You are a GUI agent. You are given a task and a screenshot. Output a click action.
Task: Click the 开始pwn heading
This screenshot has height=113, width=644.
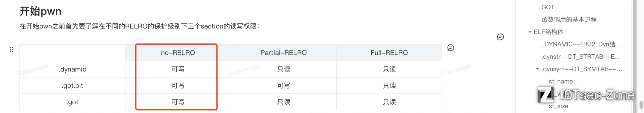[40, 11]
